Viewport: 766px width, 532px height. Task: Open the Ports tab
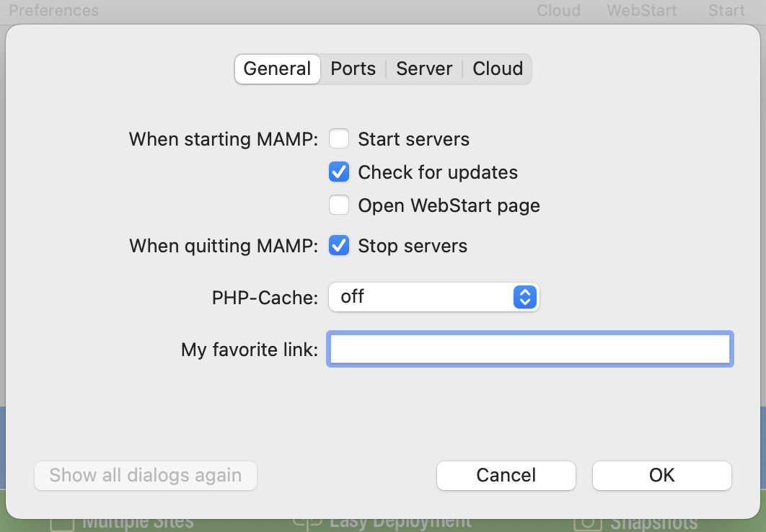coord(353,68)
